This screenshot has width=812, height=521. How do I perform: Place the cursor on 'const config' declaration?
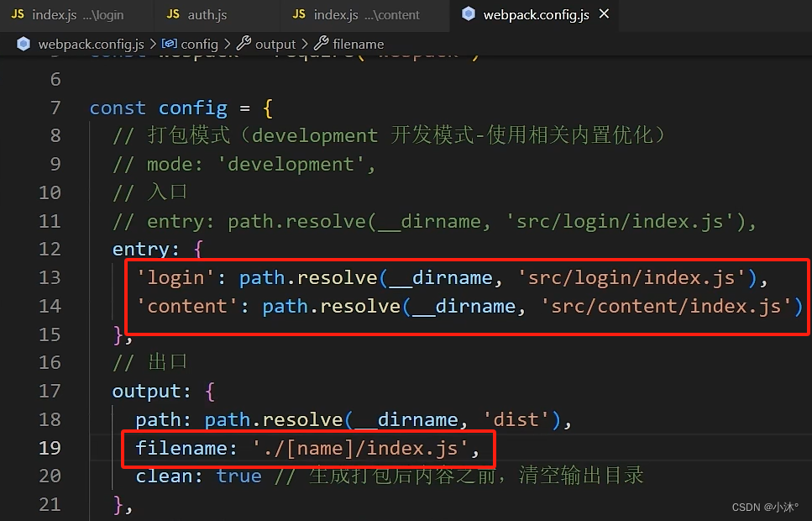coord(159,108)
